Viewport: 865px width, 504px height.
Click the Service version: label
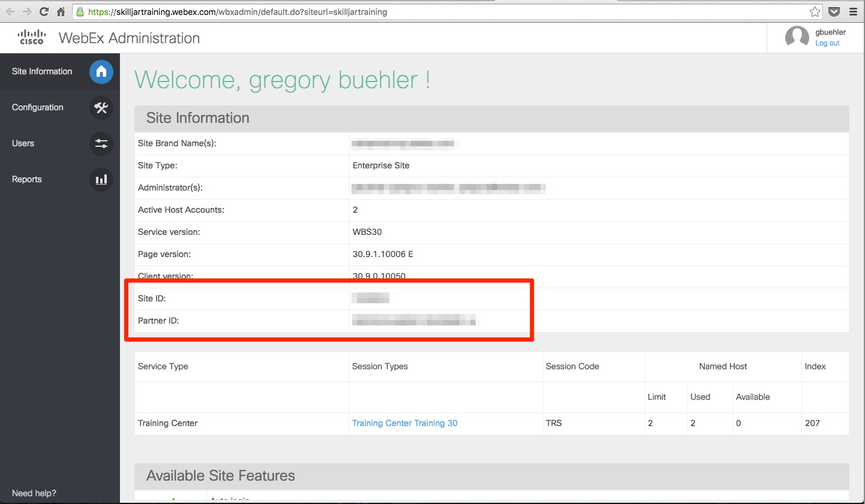(169, 232)
